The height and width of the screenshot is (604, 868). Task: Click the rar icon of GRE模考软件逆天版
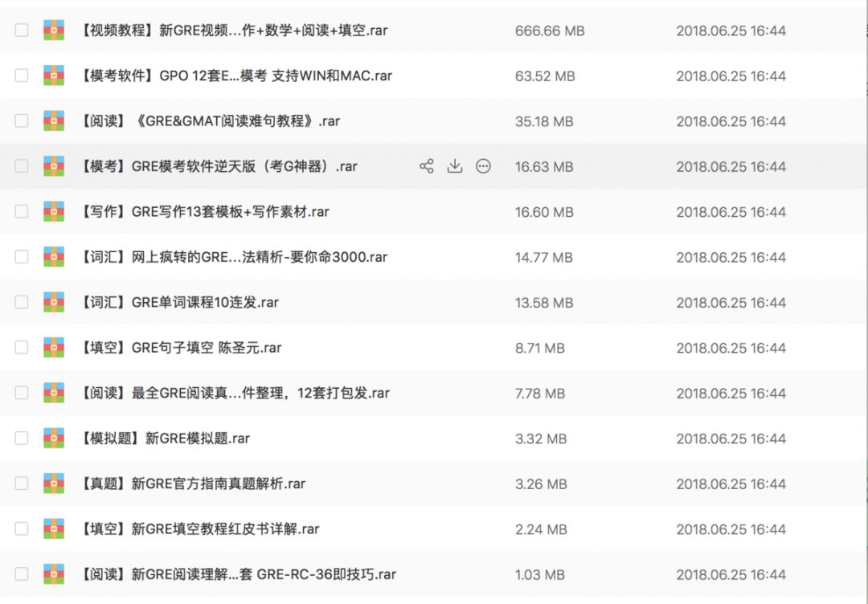tap(54, 166)
